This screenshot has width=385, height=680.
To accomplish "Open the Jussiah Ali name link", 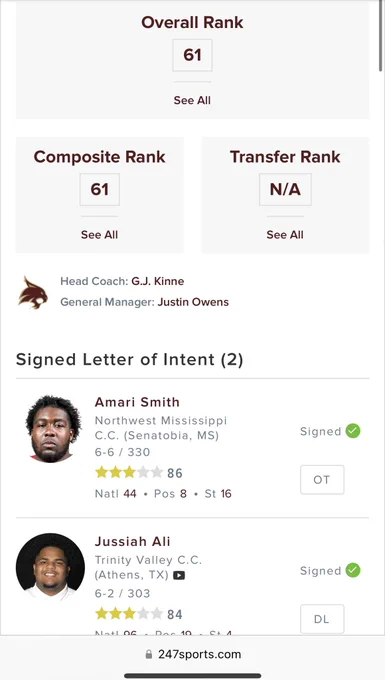I will coord(133,541).
